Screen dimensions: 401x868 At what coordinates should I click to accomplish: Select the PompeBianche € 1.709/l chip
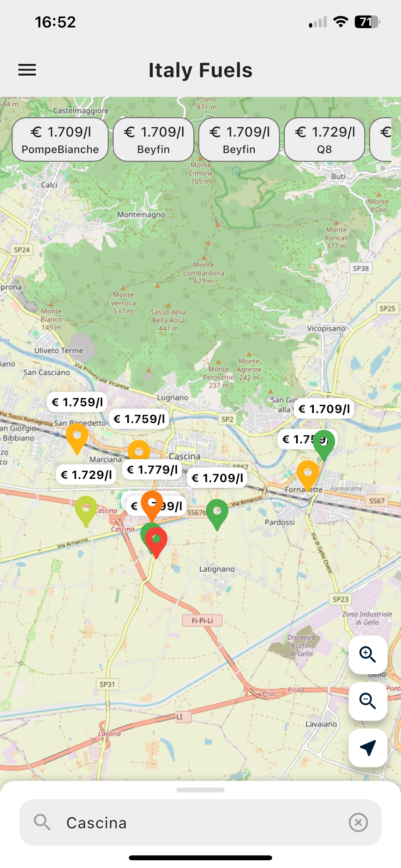60,139
